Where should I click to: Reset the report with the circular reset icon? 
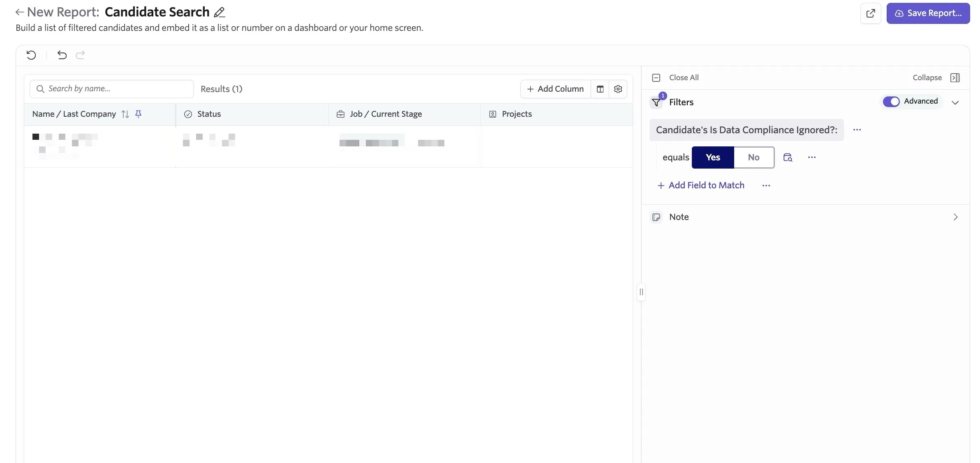tap(31, 55)
